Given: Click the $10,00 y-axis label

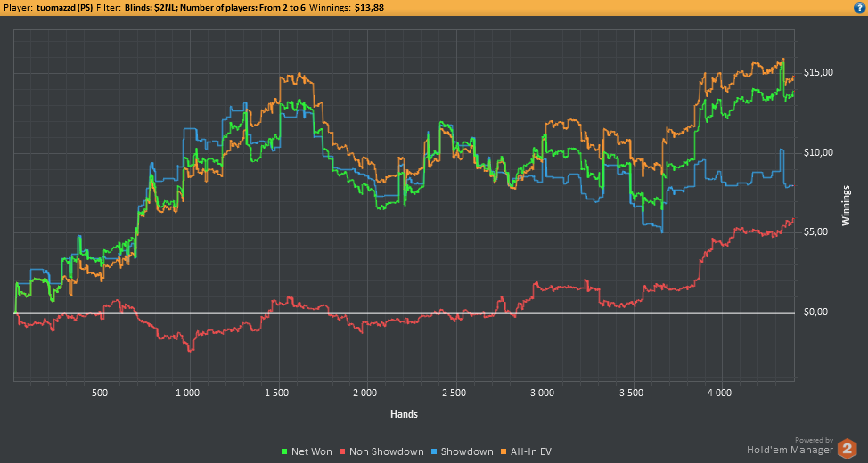Looking at the screenshot, I should tap(816, 152).
